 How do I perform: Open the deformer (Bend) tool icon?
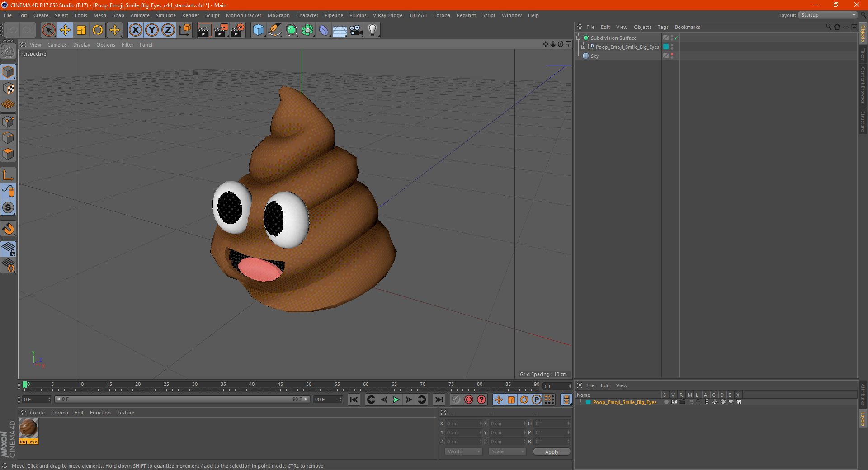(324, 30)
